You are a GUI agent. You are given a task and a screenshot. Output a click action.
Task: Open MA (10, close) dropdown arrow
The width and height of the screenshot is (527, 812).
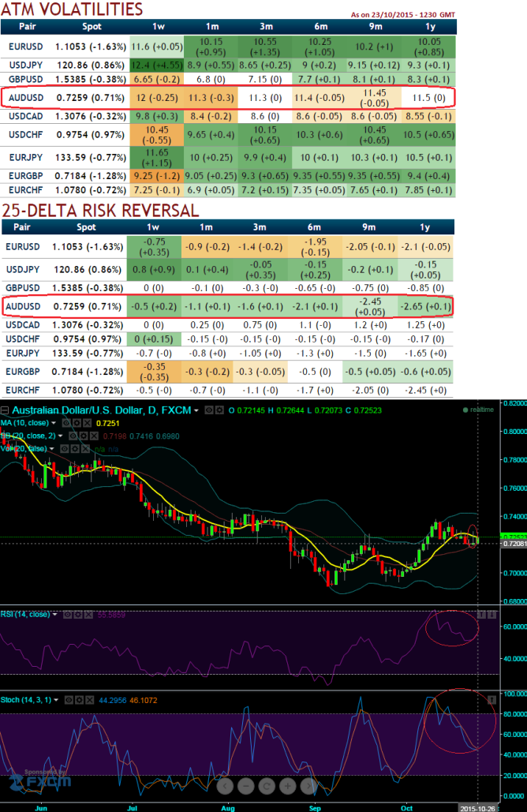click(54, 423)
